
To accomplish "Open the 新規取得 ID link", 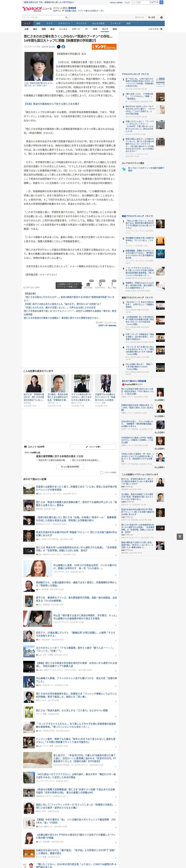I will pos(72,8).
